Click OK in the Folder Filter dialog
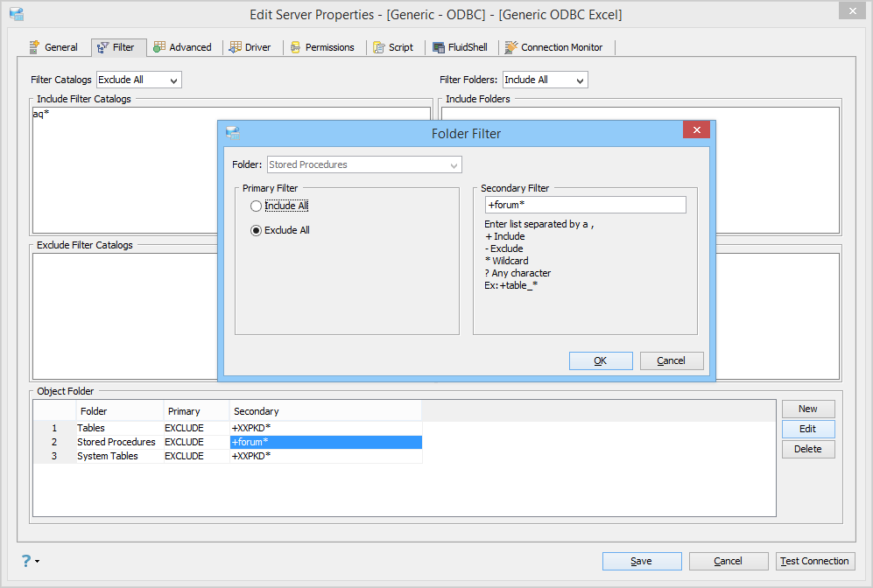 (601, 360)
